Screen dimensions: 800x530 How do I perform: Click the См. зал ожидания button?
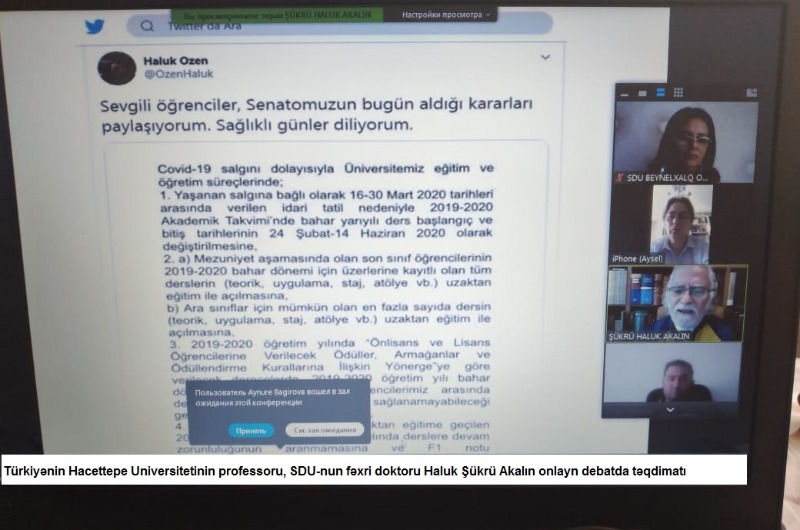click(326, 430)
